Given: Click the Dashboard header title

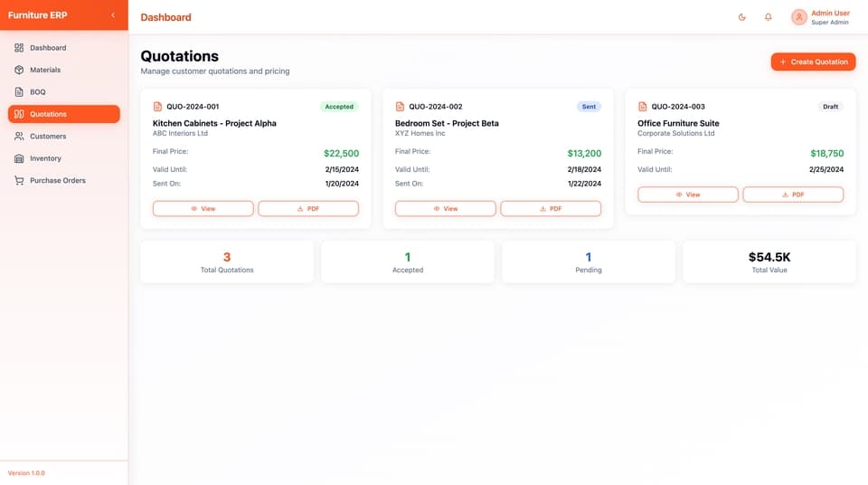Looking at the screenshot, I should pyautogui.click(x=165, y=17).
